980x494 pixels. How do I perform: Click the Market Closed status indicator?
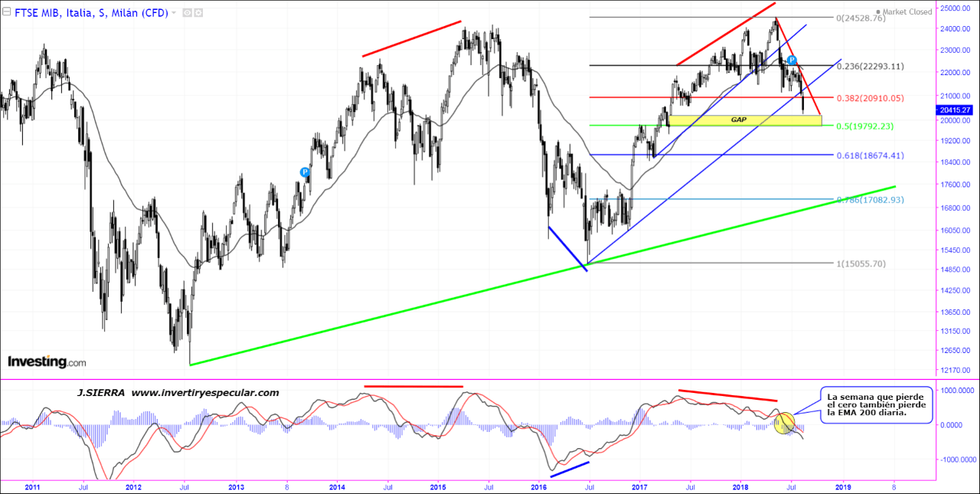coord(906,11)
